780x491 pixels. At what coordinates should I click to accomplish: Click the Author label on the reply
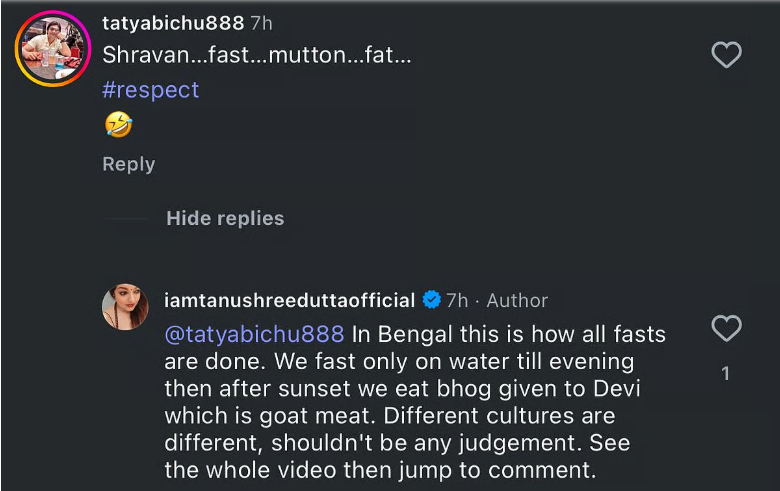517,300
